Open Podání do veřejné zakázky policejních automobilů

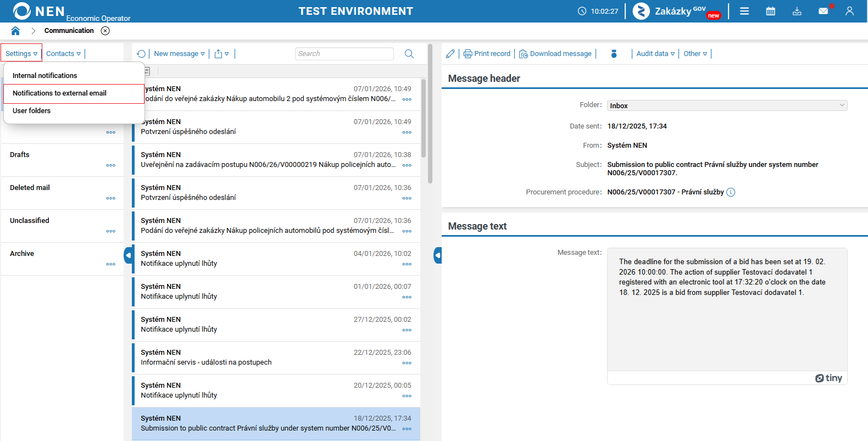click(x=276, y=226)
